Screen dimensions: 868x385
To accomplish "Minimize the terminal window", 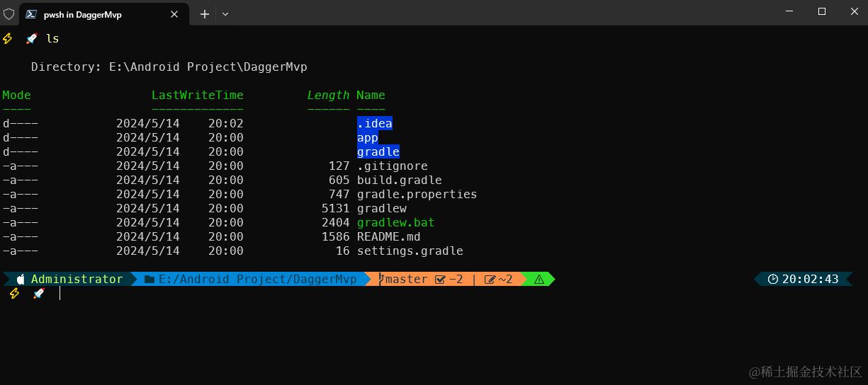I will (x=790, y=12).
